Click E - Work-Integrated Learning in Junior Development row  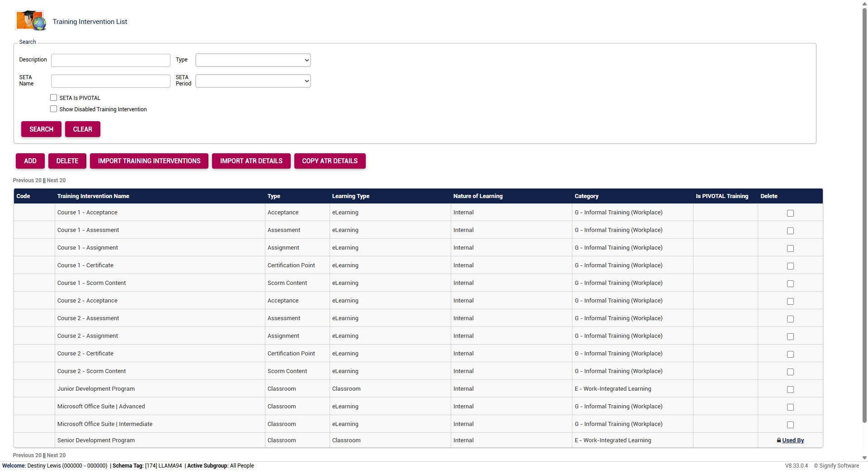pyautogui.click(x=613, y=388)
